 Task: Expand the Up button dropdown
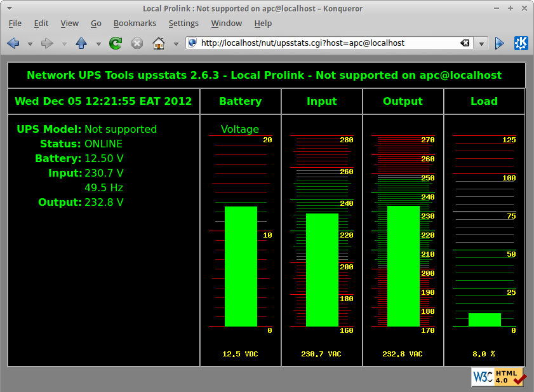pyautogui.click(x=98, y=44)
